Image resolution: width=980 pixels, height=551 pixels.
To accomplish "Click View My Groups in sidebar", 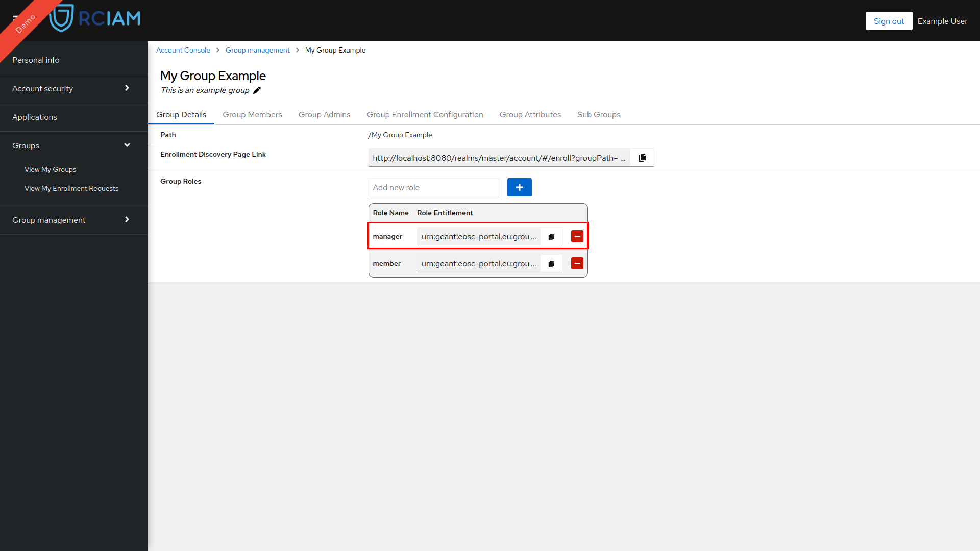I will tap(50, 169).
